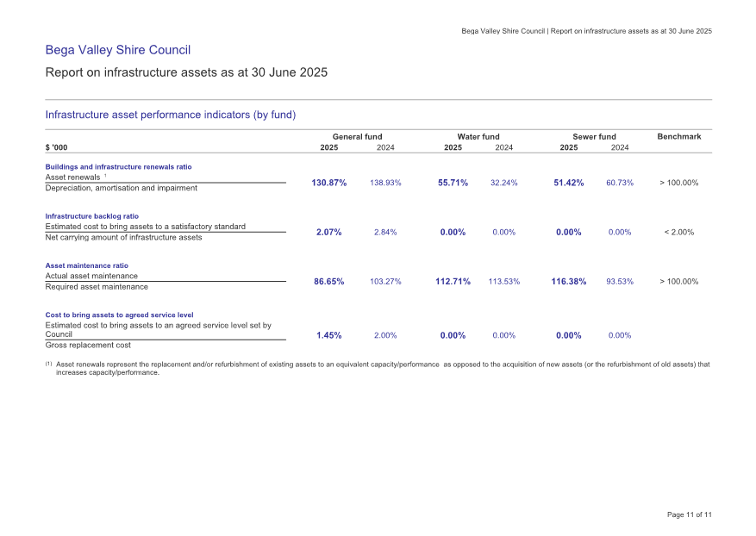756x536 pixels.
Task: Click the Bega Valley Shire Council title
Action: coord(117,50)
